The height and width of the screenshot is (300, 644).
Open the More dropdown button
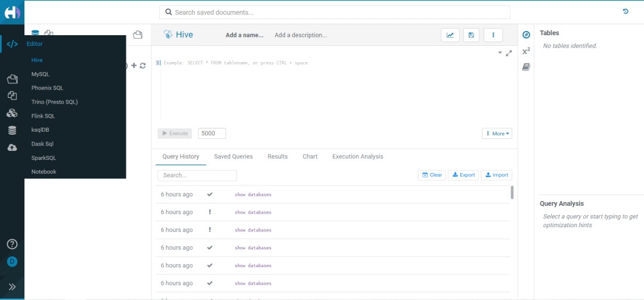(497, 134)
